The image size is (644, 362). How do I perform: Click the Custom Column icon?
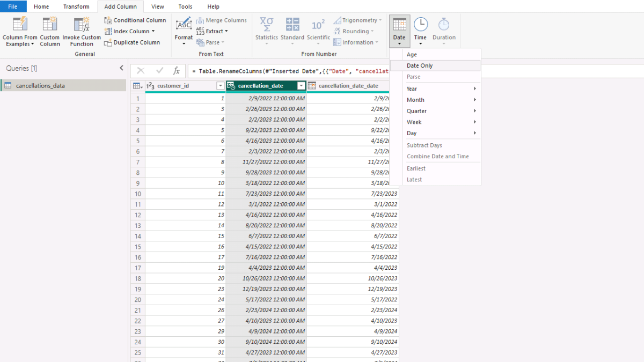point(50,25)
